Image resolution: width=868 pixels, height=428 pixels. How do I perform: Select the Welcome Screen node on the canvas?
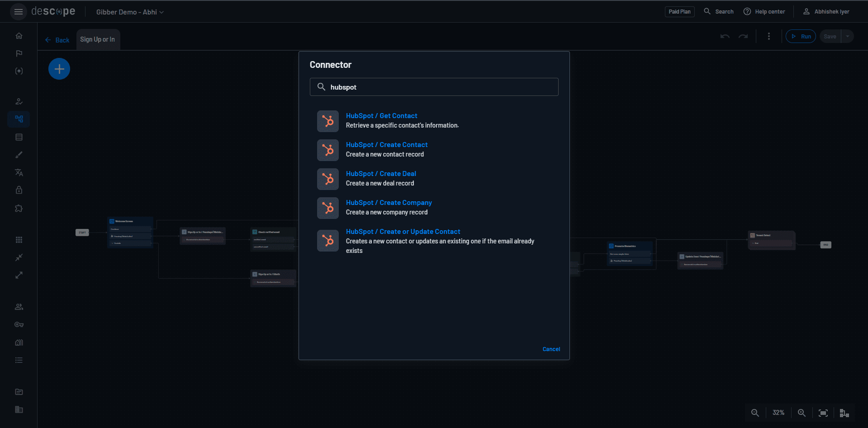pos(130,233)
